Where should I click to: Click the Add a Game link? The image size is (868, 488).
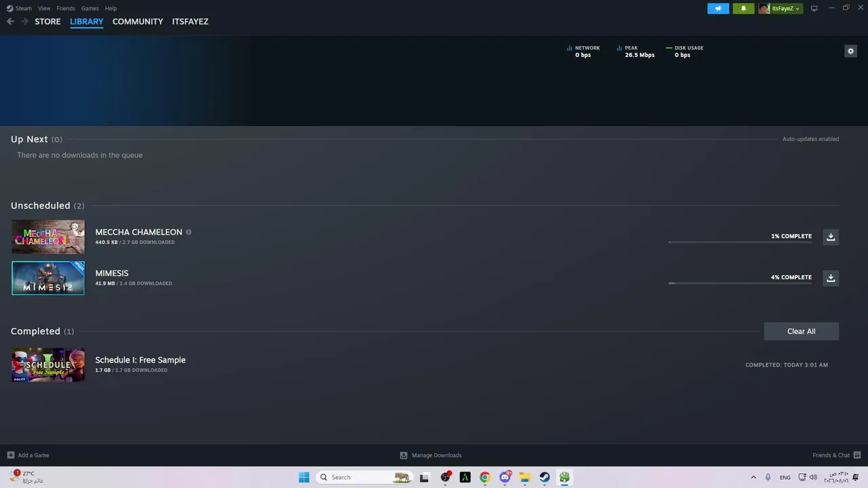[33, 455]
